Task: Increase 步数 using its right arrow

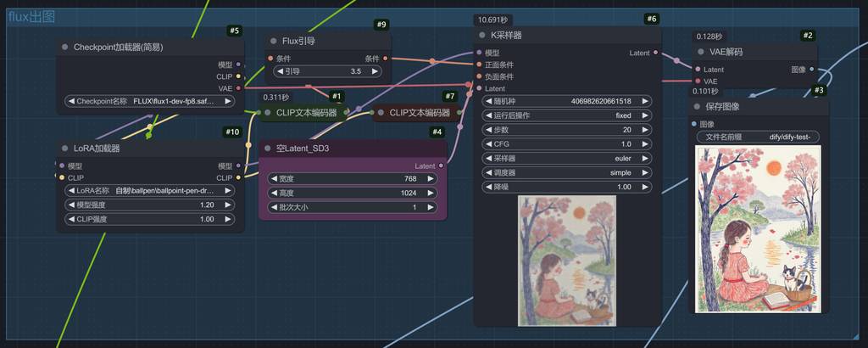Action: click(x=645, y=129)
